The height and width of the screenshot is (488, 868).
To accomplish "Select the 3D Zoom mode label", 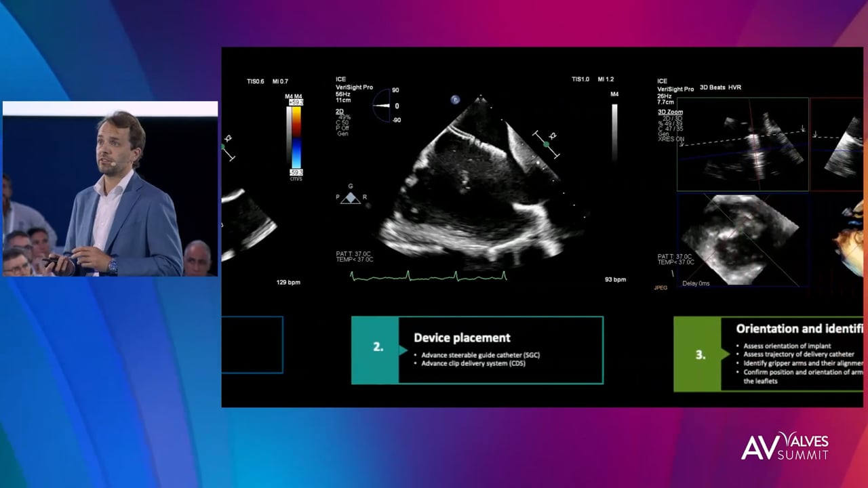I will 670,112.
